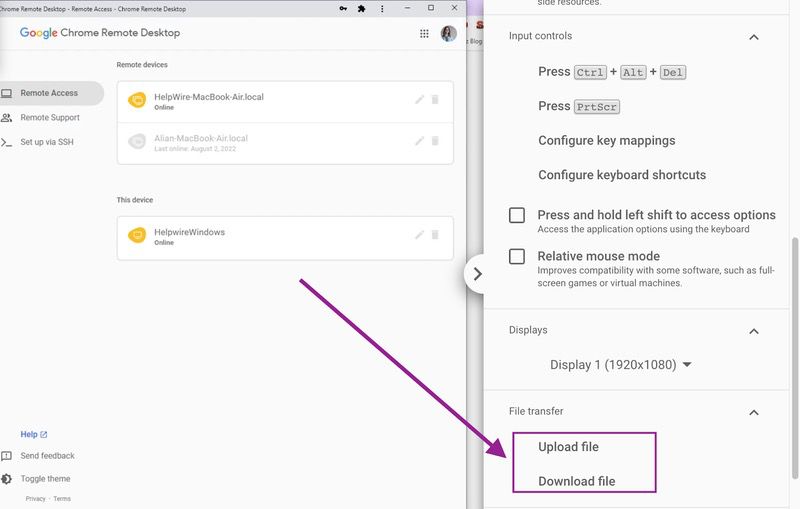This screenshot has height=509, width=800.
Task: Click the Google Chrome Remote Desktop logo
Action: click(100, 33)
